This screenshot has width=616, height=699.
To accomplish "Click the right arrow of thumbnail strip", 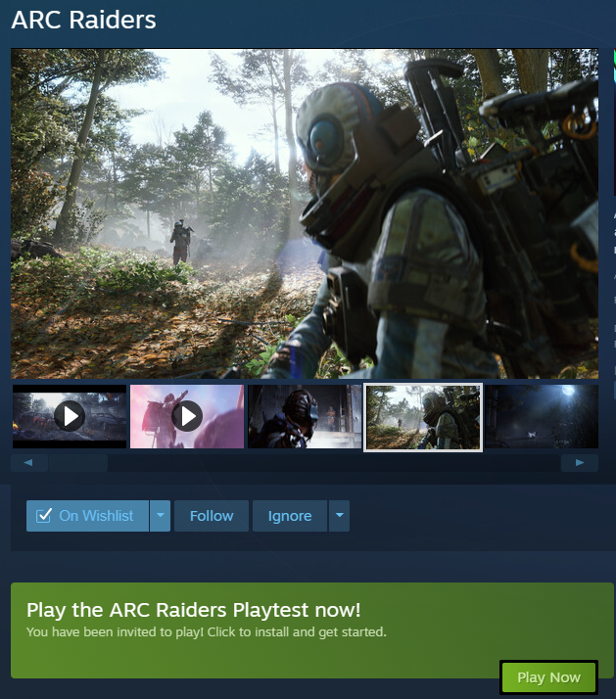I will point(580,463).
